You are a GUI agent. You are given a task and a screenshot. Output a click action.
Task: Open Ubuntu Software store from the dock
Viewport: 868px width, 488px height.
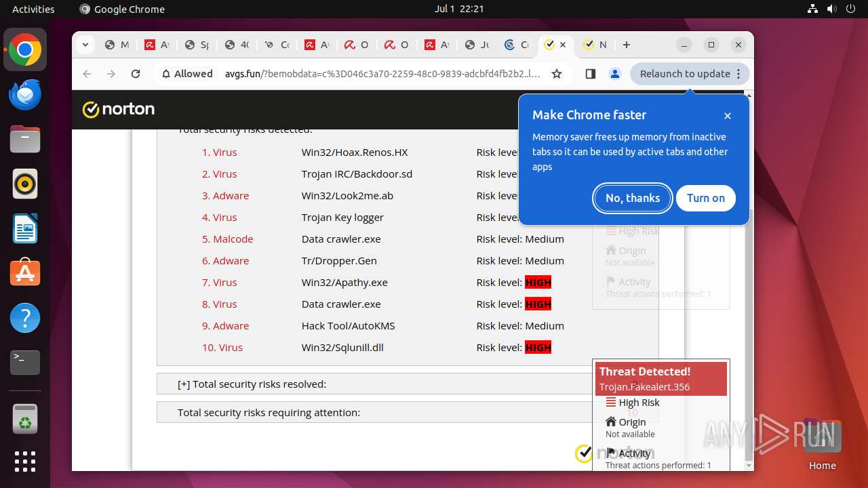pos(25,273)
